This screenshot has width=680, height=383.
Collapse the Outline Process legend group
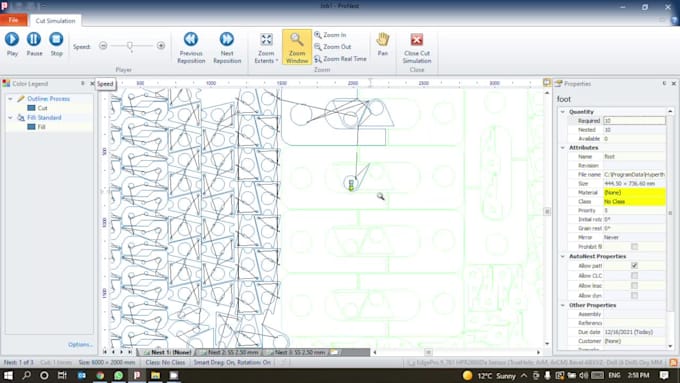point(10,99)
